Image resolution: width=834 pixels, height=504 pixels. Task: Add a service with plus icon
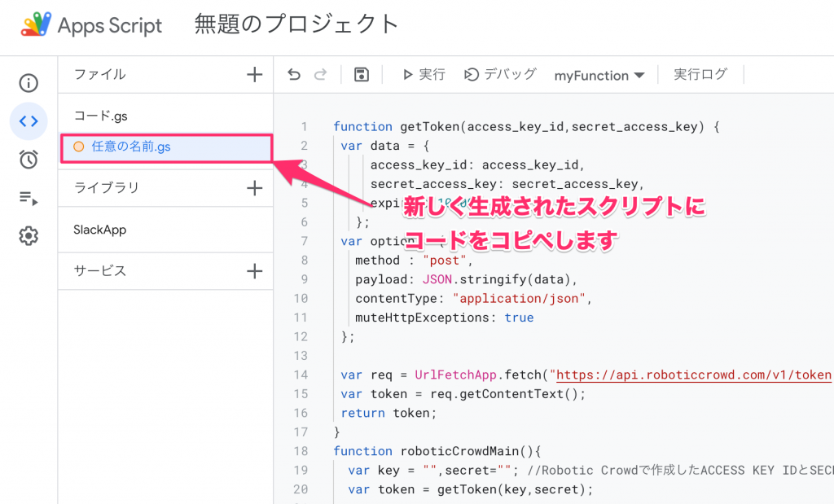(255, 271)
